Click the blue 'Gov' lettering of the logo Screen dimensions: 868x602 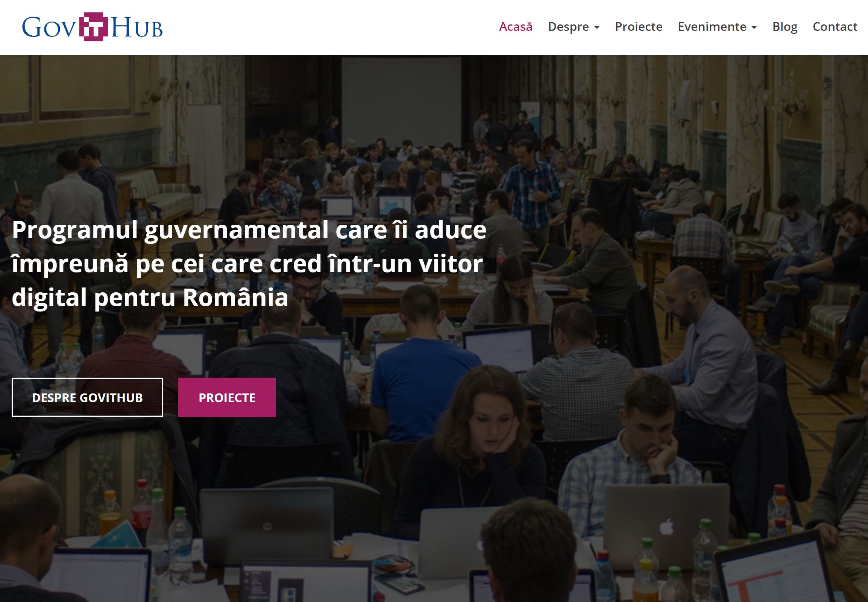[49, 27]
